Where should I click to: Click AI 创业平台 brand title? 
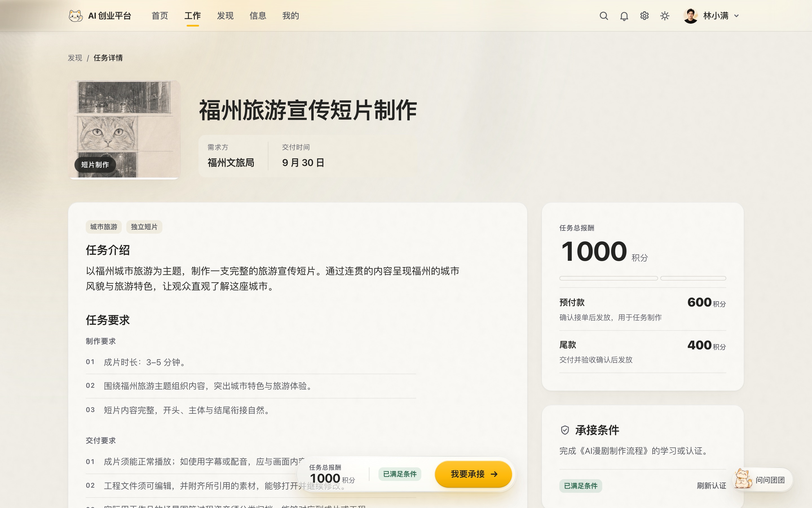point(109,16)
